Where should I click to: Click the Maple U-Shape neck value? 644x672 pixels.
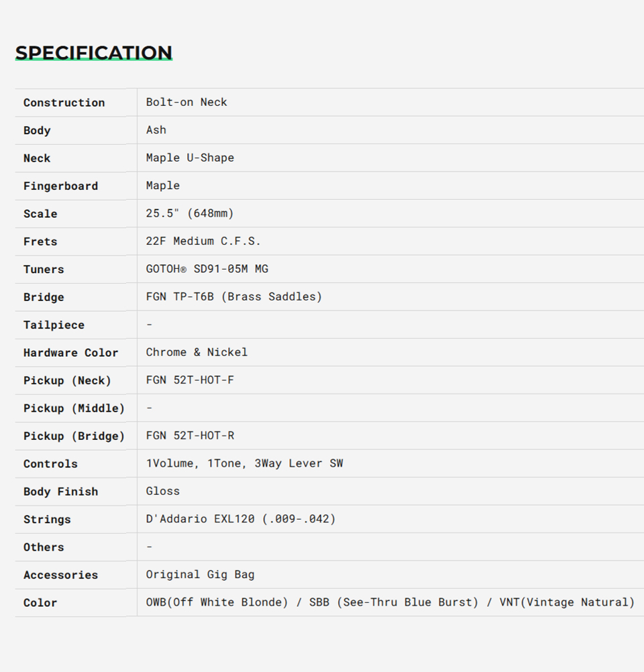click(190, 158)
